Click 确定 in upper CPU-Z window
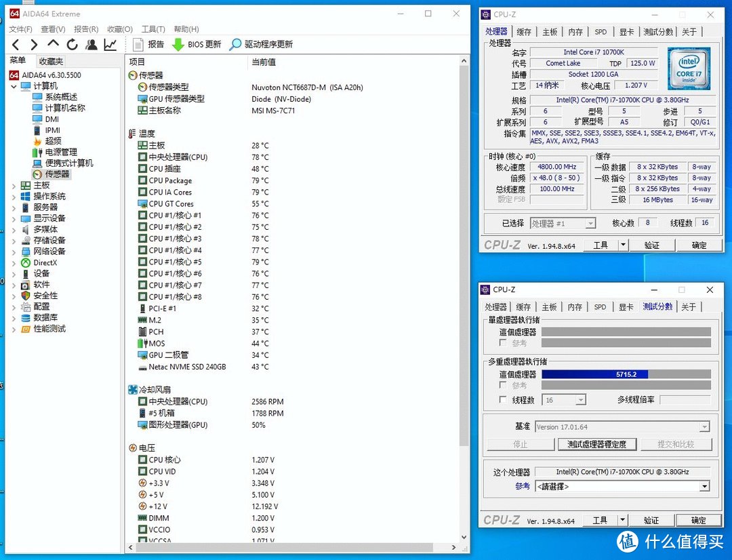Image resolution: width=732 pixels, height=560 pixels. click(x=699, y=245)
